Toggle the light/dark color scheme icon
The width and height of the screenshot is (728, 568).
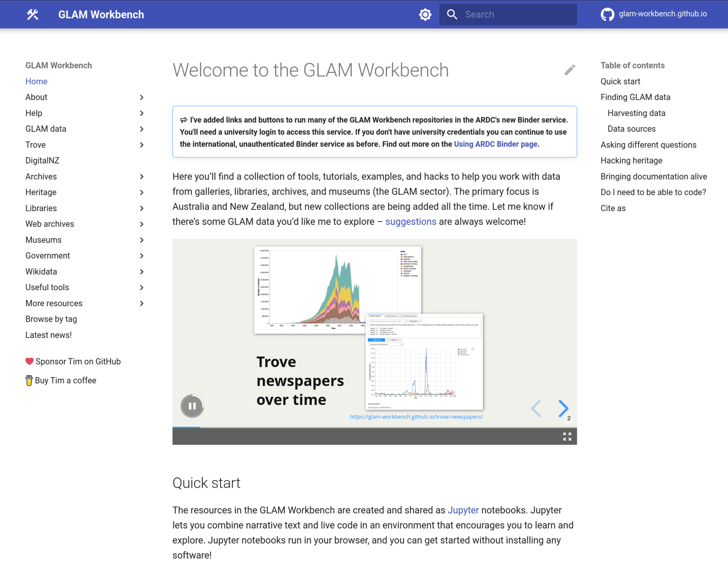point(425,14)
